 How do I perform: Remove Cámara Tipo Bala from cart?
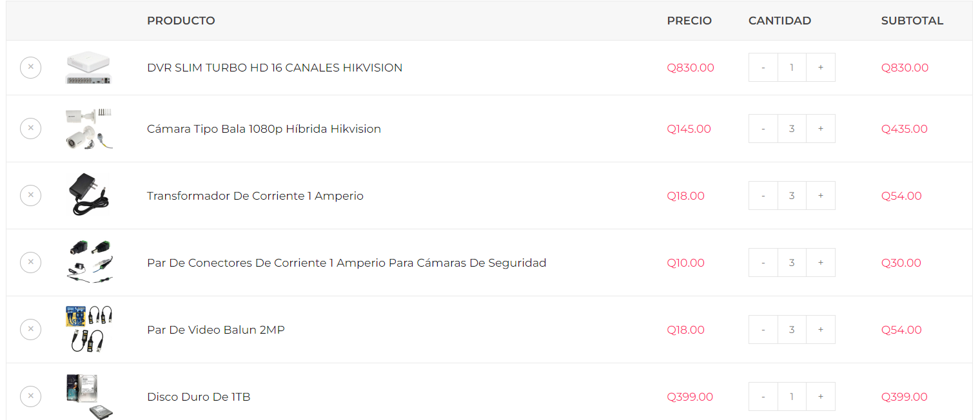pyautogui.click(x=30, y=129)
